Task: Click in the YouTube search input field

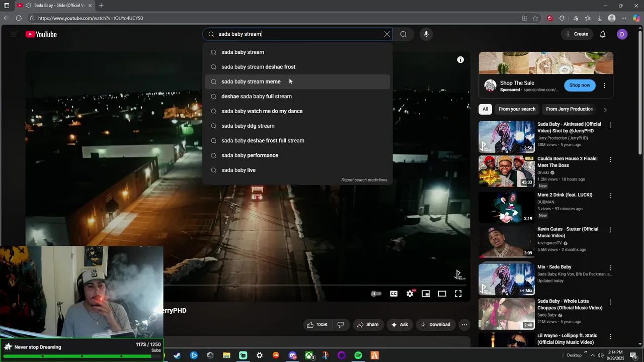Action: tap(297, 34)
